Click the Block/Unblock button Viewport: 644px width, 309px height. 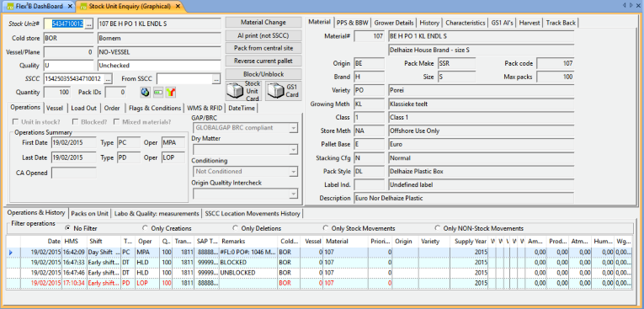263,74
